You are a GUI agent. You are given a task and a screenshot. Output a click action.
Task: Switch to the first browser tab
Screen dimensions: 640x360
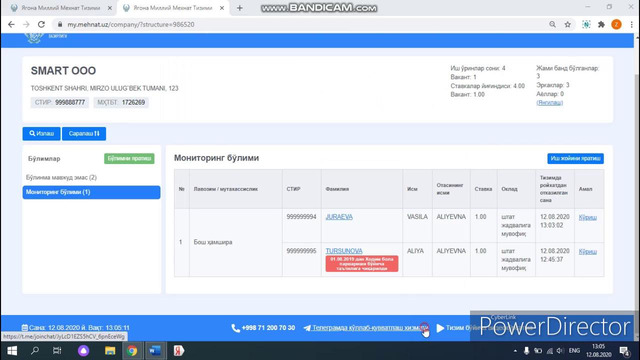(60, 8)
